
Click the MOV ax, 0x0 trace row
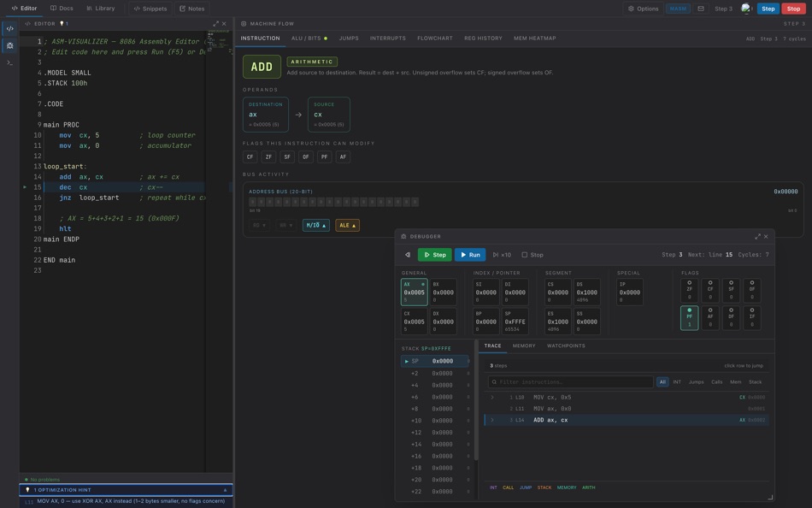[x=627, y=409]
